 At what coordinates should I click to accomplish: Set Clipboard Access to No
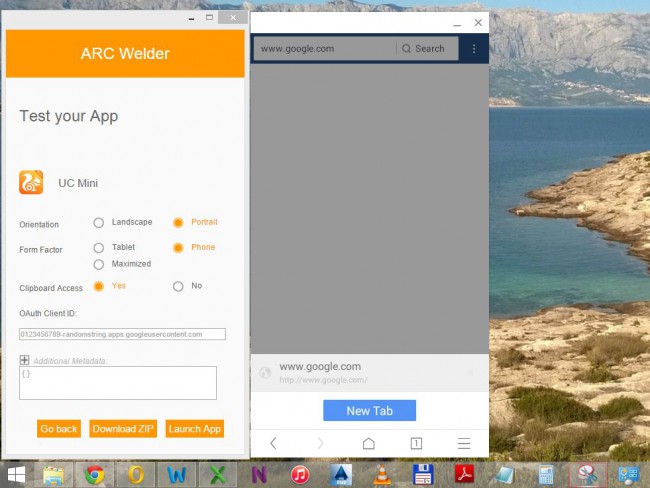[178, 286]
